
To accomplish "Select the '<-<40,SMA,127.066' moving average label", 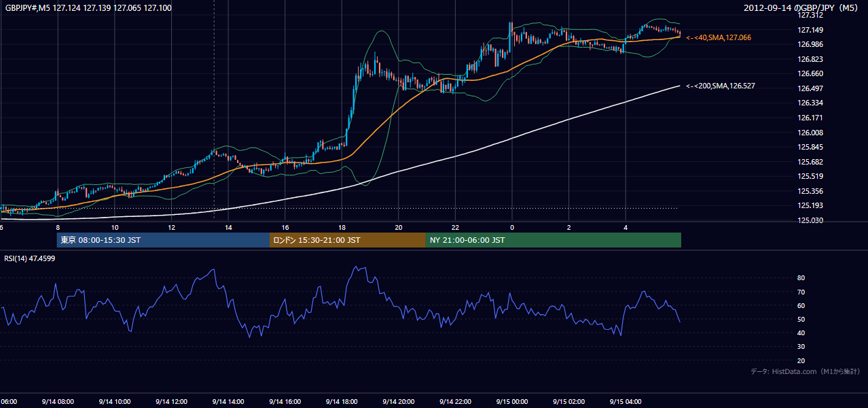I will (x=719, y=38).
